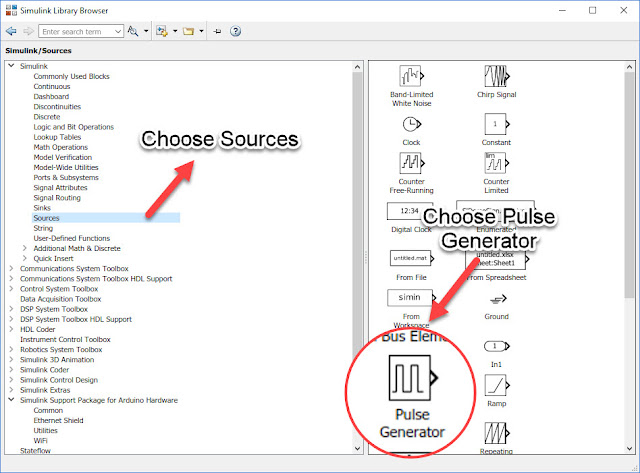
Task: Select Data Acquisition Toolbox entry
Action: click(60, 299)
